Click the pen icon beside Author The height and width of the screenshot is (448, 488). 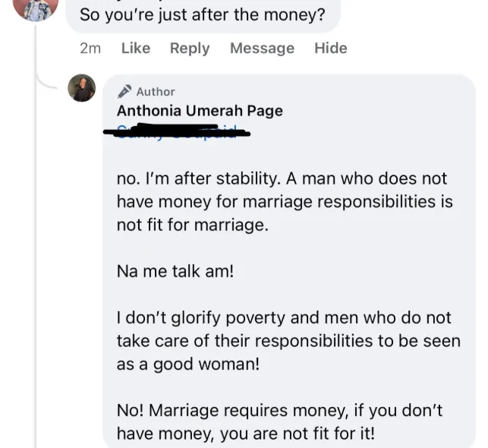point(125,91)
